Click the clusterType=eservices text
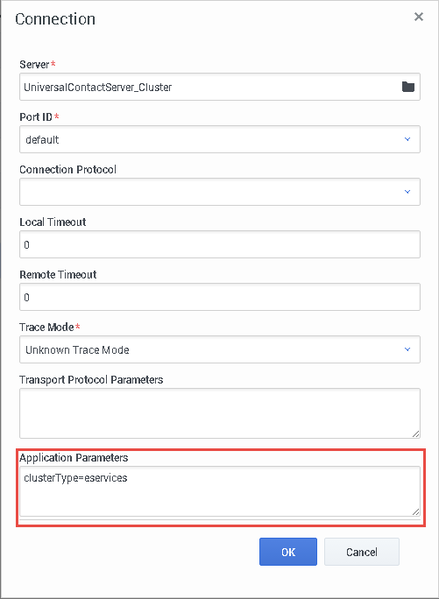Viewport: 439px width, 599px height. click(75, 478)
